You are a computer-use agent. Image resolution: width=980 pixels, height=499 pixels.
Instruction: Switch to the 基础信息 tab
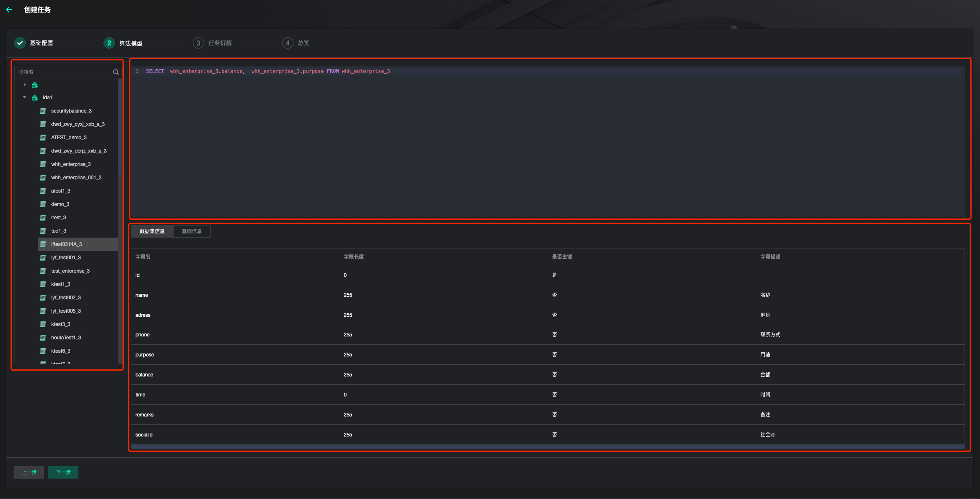pos(191,231)
